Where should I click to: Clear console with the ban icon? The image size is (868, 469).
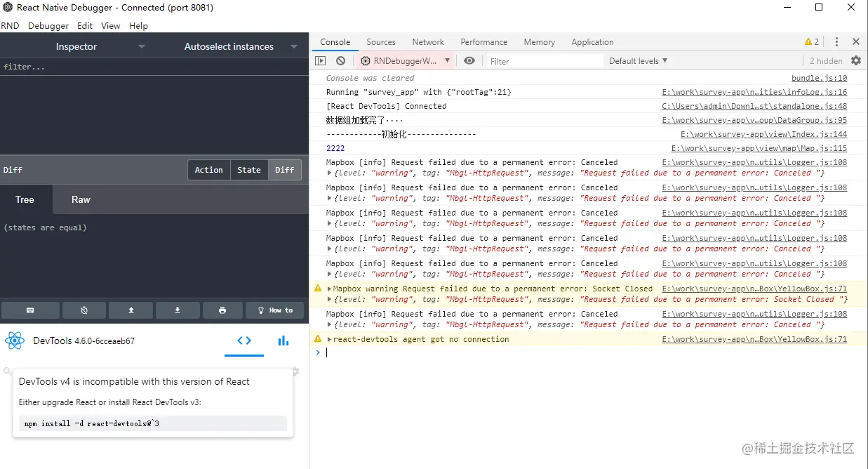tap(340, 61)
